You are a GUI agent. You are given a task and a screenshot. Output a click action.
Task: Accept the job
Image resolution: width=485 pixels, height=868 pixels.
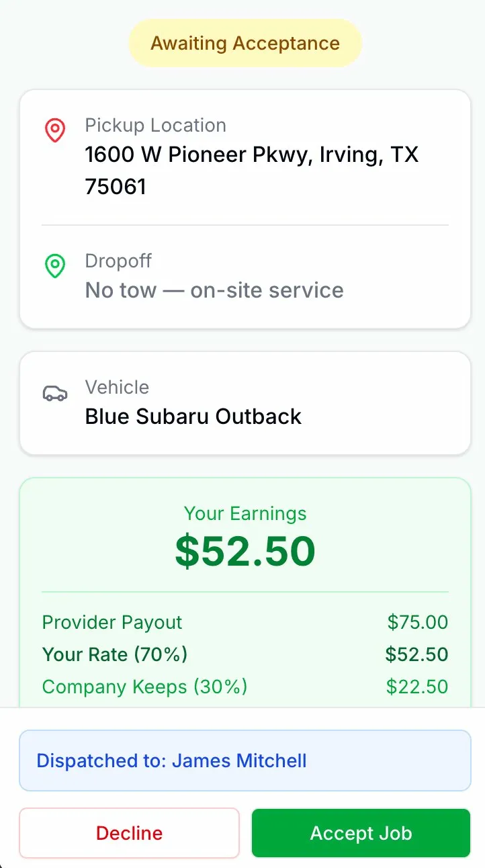click(x=361, y=833)
